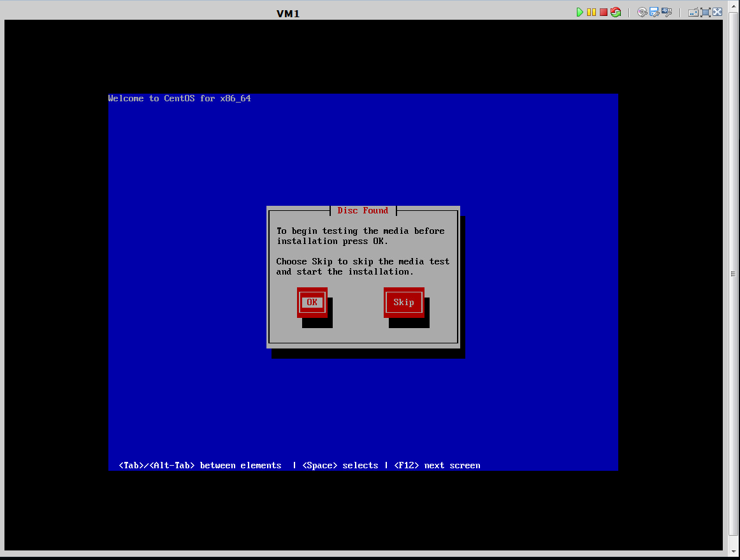Click the keyboard Ctrl-Alt-Del icon

(x=693, y=12)
